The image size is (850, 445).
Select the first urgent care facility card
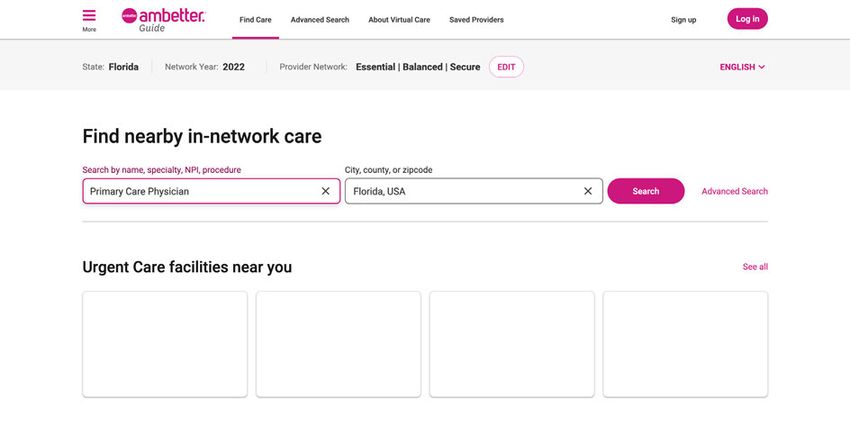click(165, 344)
